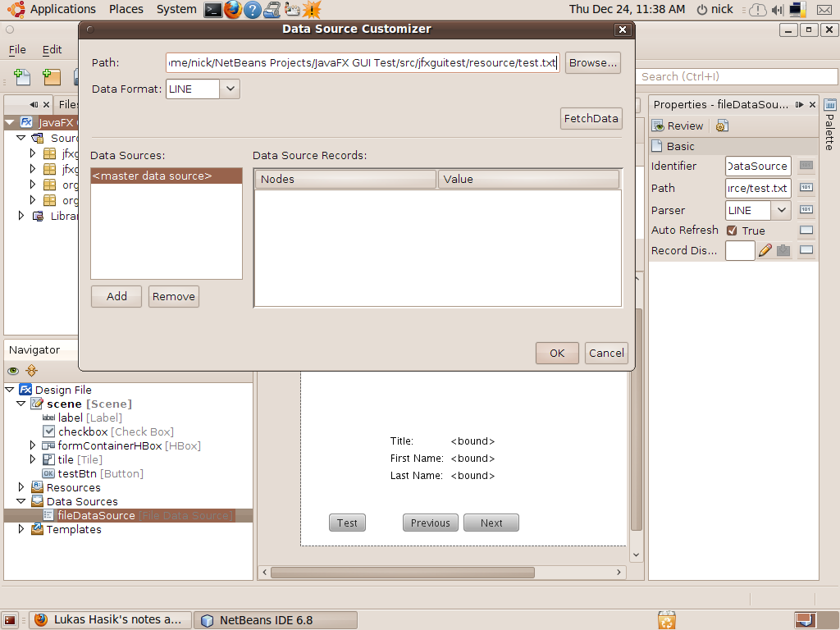Open the File menu in NetBeans
Screen dimensions: 840x630
pos(17,50)
